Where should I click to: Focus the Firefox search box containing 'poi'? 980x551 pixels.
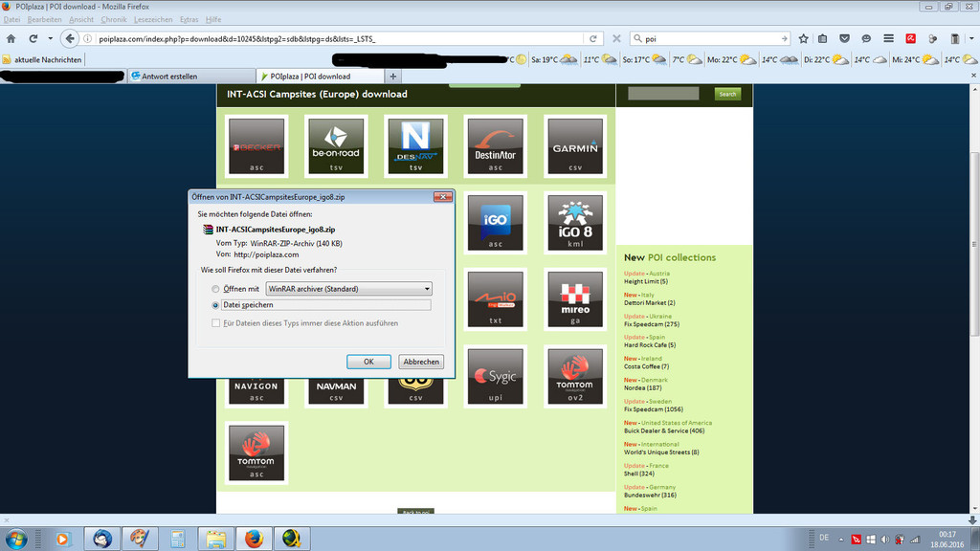711,38
